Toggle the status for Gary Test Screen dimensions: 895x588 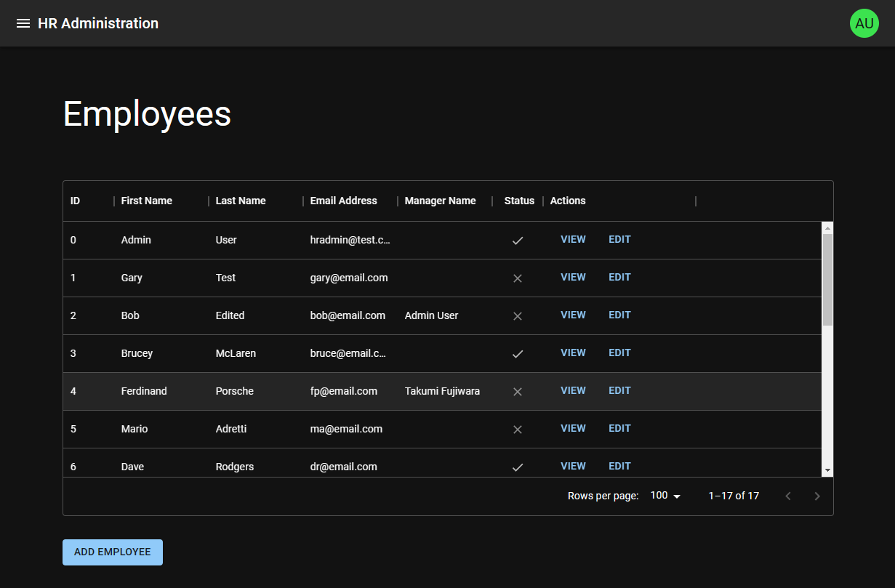(x=517, y=278)
